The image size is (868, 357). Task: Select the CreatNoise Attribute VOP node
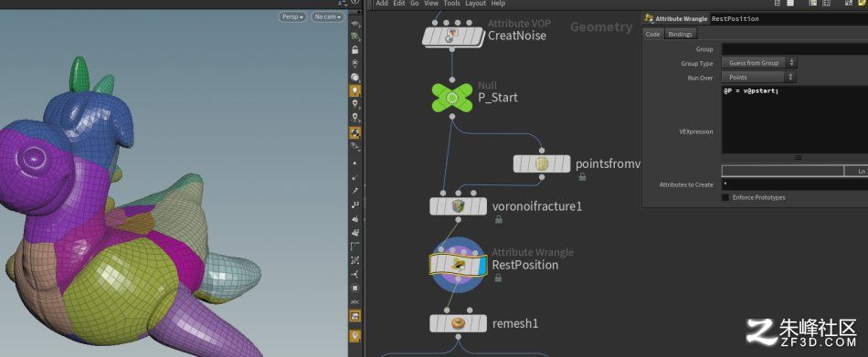[x=452, y=37]
